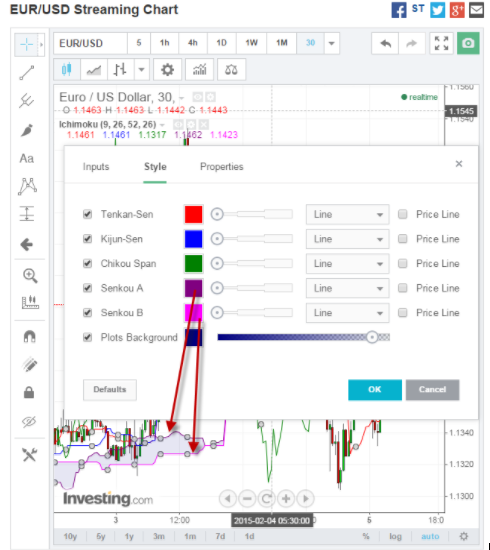The image size is (490, 550).
Task: Share chart via email envelope icon
Action: pyautogui.click(x=476, y=10)
